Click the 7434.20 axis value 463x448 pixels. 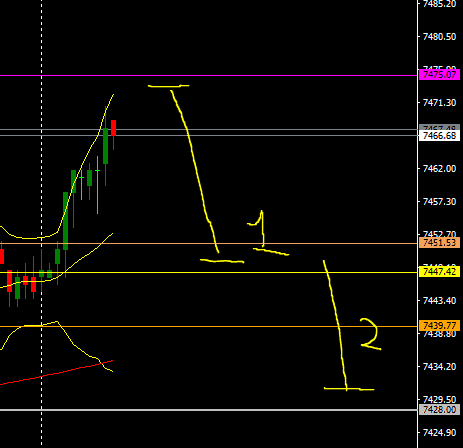[x=439, y=367]
